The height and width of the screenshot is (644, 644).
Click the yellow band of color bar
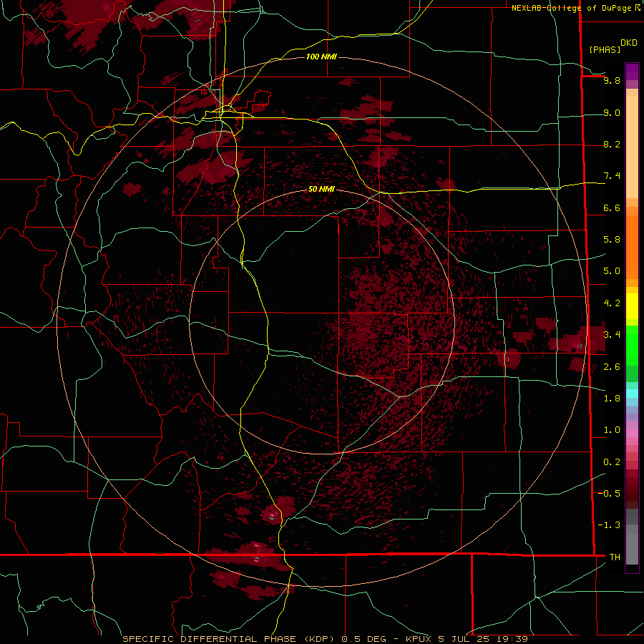click(x=632, y=306)
